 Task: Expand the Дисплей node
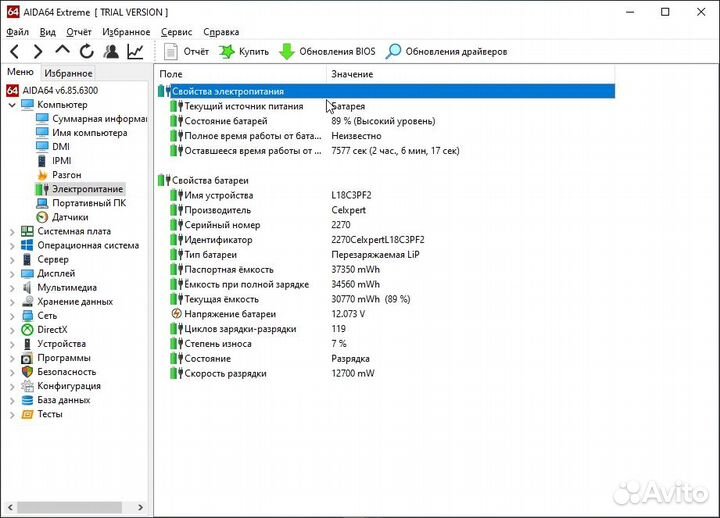pyautogui.click(x=12, y=274)
